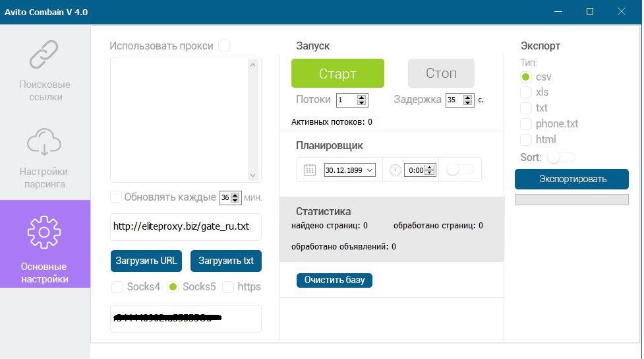The height and width of the screenshot is (359, 644).
Task: Decrease the Обновлять каждые minutes value
Action: 235,200
